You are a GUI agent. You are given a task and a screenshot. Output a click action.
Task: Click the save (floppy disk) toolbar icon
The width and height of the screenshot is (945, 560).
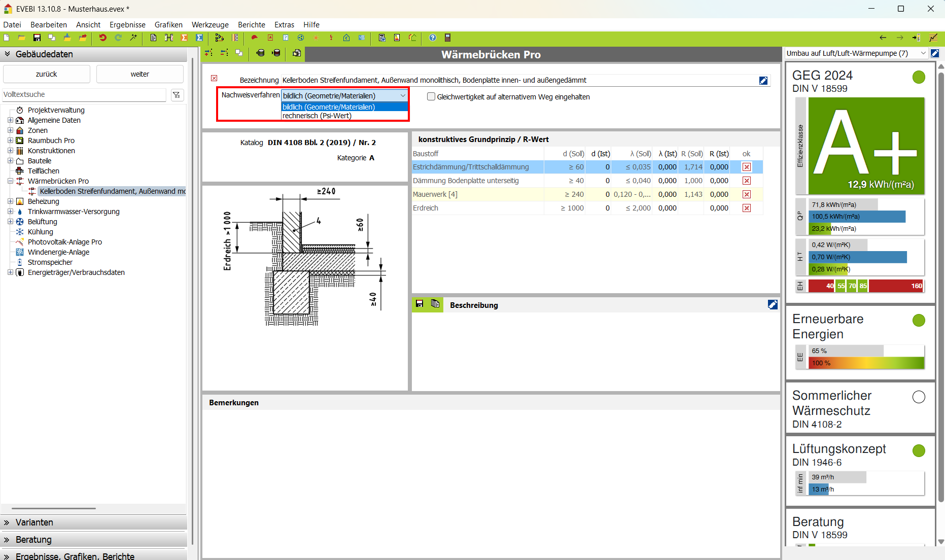point(37,38)
